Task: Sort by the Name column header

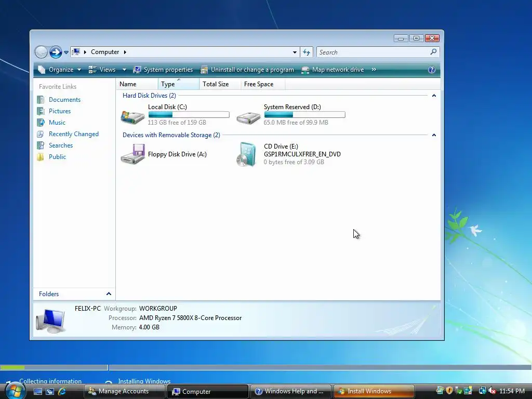Action: (x=137, y=84)
